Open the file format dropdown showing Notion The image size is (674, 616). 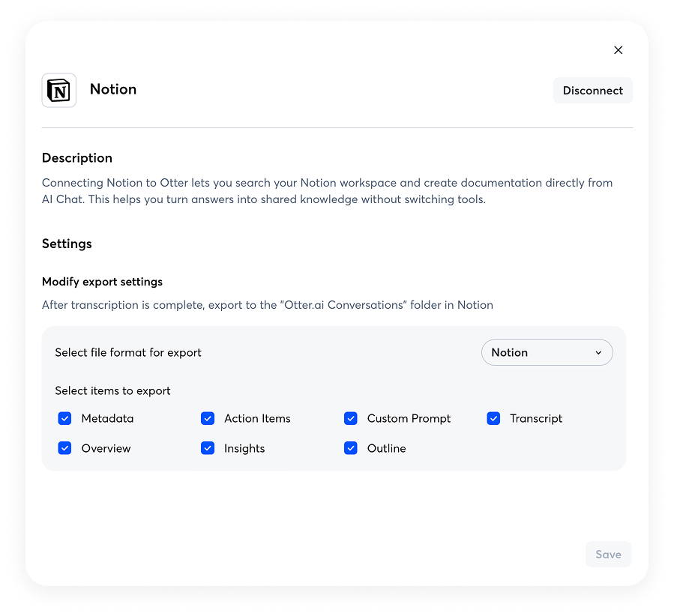click(x=547, y=352)
